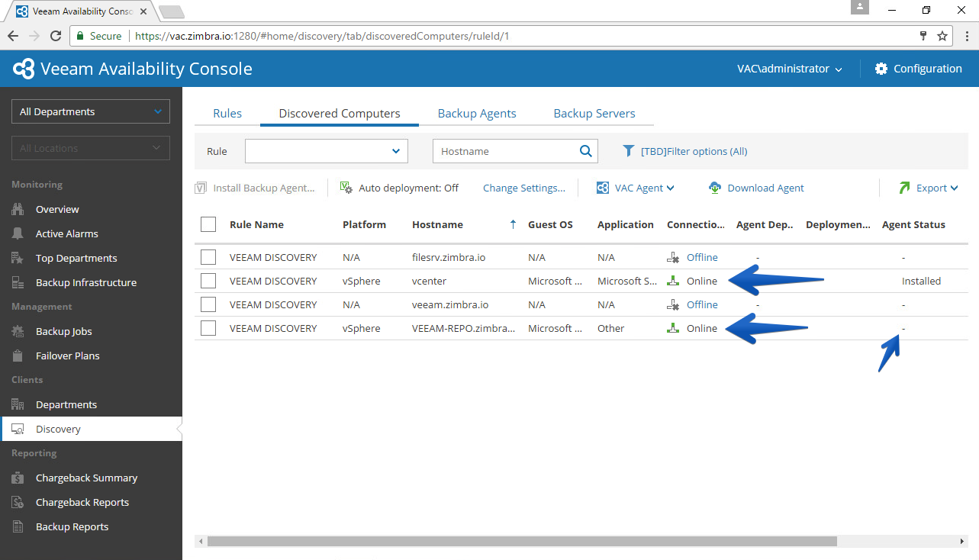Reload the page with the browser refresh icon
979x560 pixels.
tap(56, 36)
